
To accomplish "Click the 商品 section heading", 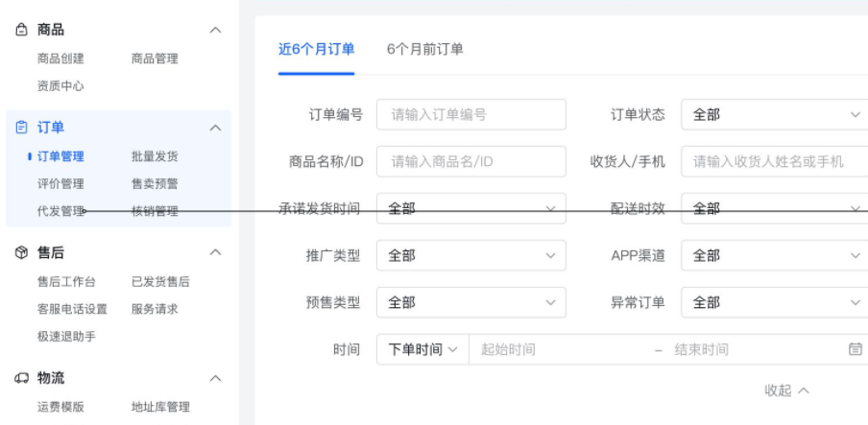I will (x=50, y=30).
